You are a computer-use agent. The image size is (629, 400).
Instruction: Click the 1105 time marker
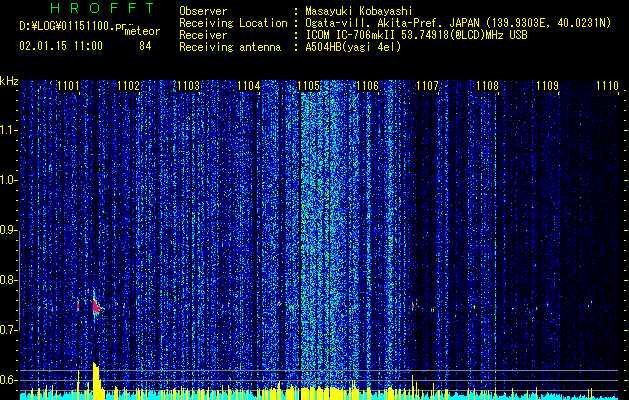pyautogui.click(x=308, y=85)
